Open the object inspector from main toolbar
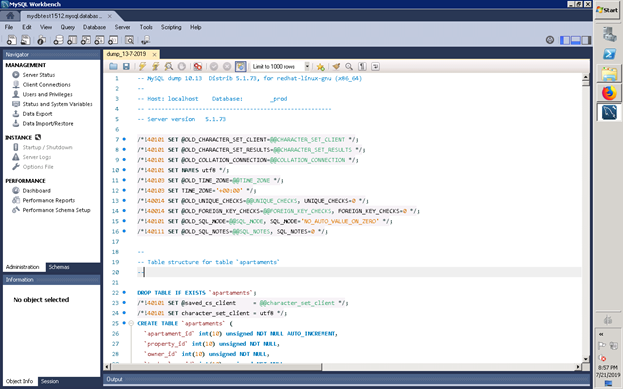 (x=41, y=40)
